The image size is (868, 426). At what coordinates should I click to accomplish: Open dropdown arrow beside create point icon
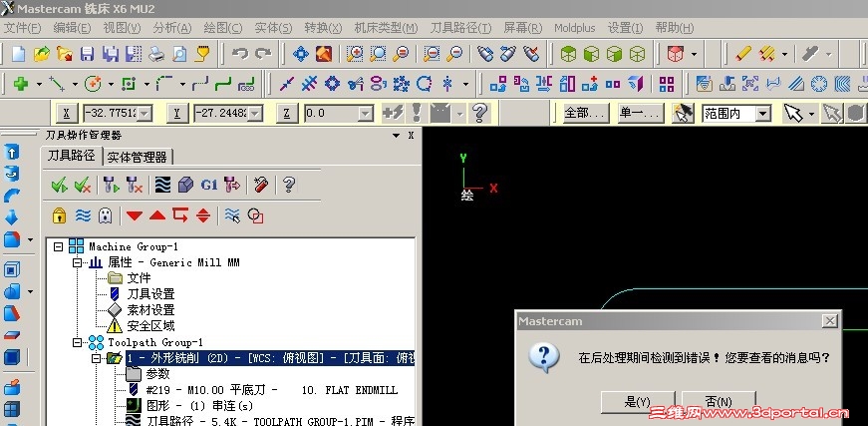(39, 84)
